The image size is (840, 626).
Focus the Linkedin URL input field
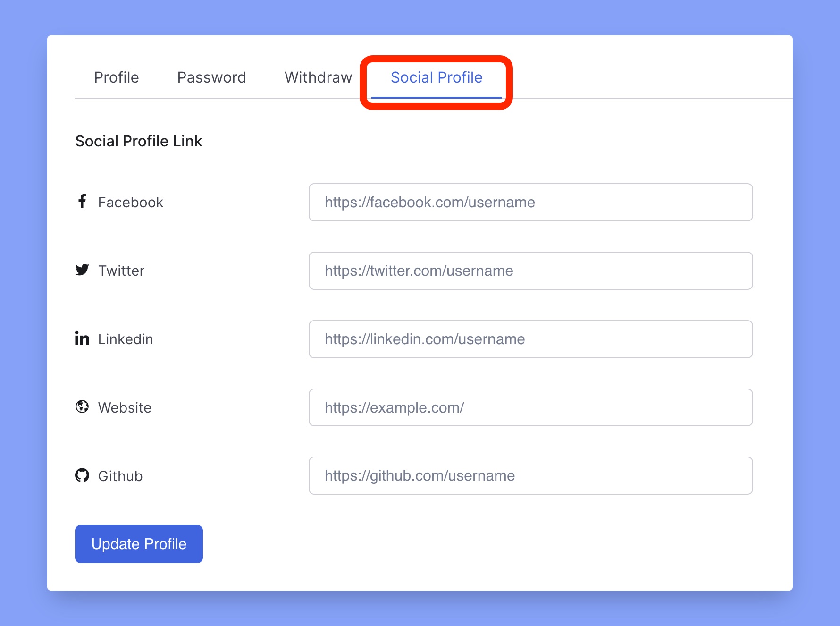[530, 339]
